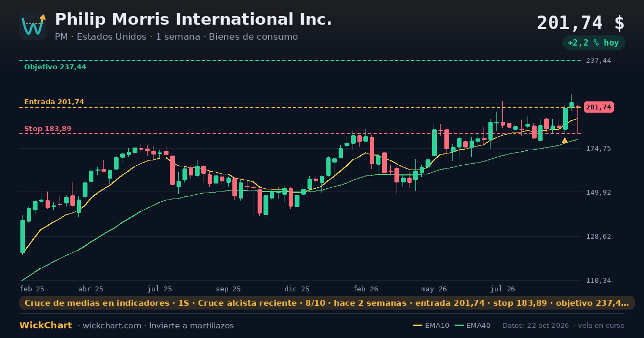Click the WickChart brand name in footer
This screenshot has height=338, width=644.
point(46,326)
